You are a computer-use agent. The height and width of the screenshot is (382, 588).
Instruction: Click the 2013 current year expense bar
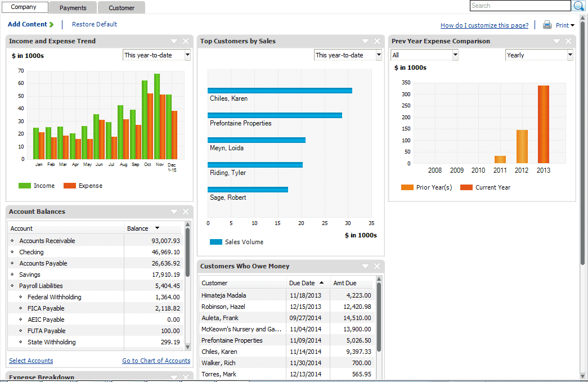coord(544,124)
